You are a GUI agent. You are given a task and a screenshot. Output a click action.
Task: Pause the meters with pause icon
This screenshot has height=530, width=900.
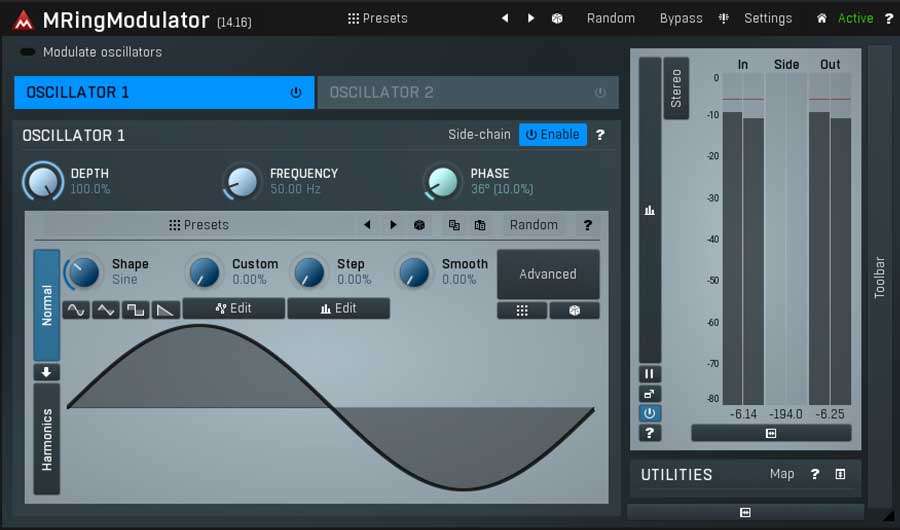click(x=650, y=374)
